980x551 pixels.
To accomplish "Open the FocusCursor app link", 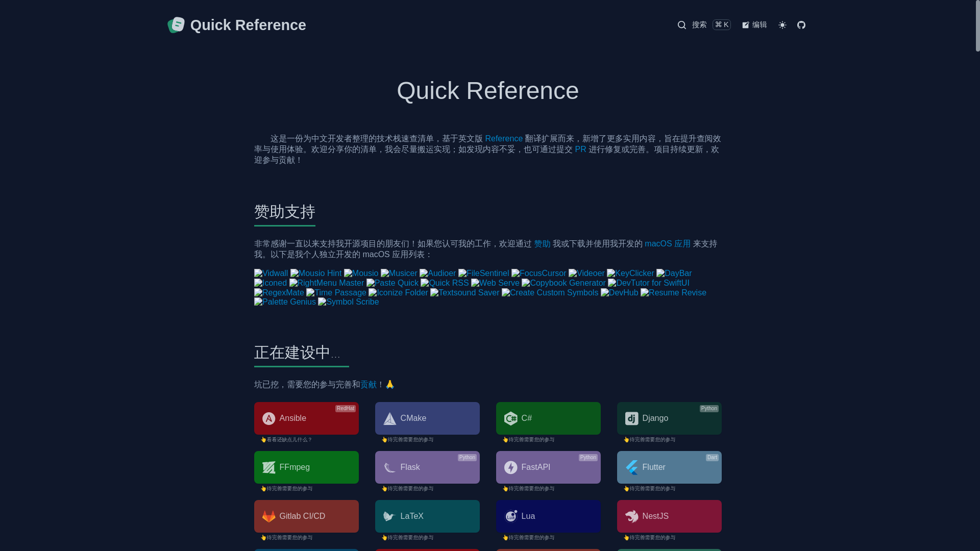I will 538,273.
